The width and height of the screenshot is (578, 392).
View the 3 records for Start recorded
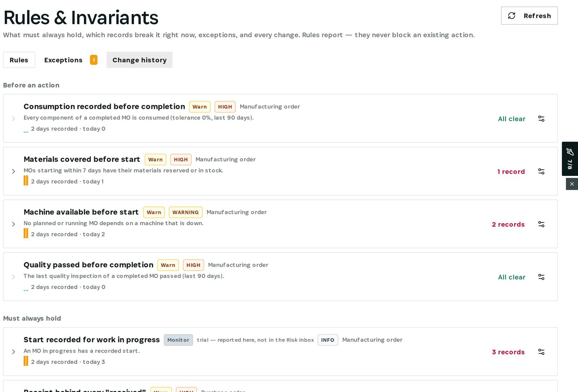[508, 352]
